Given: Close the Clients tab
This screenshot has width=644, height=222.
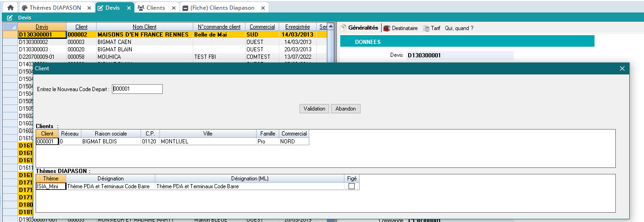Looking at the screenshot, I should pyautogui.click(x=173, y=8).
